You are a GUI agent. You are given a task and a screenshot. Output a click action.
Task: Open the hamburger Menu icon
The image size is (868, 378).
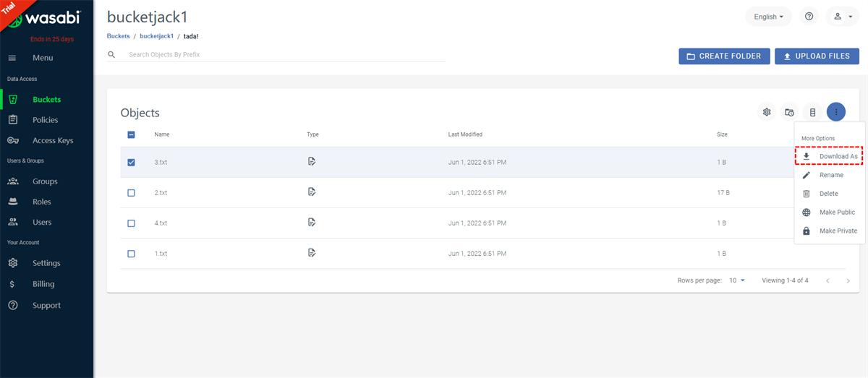(x=12, y=58)
